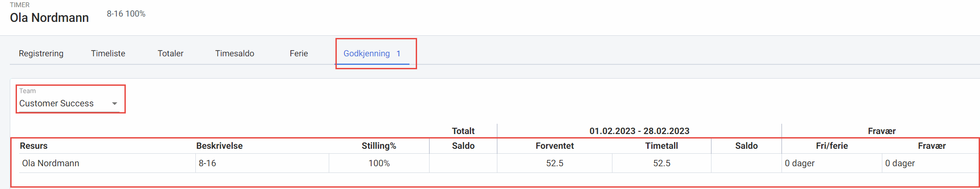Click the Customer Success team selector
980x189 pixels.
[x=69, y=99]
